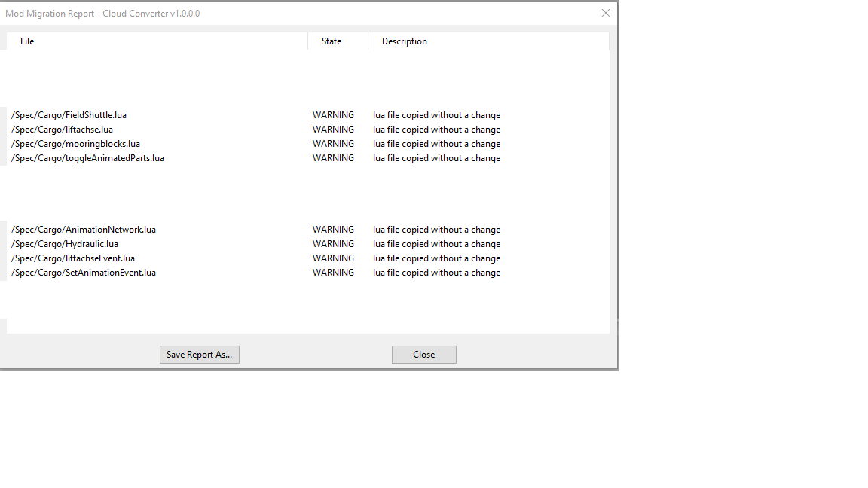Click the Description column header
The width and height of the screenshot is (868, 488).
click(x=404, y=41)
